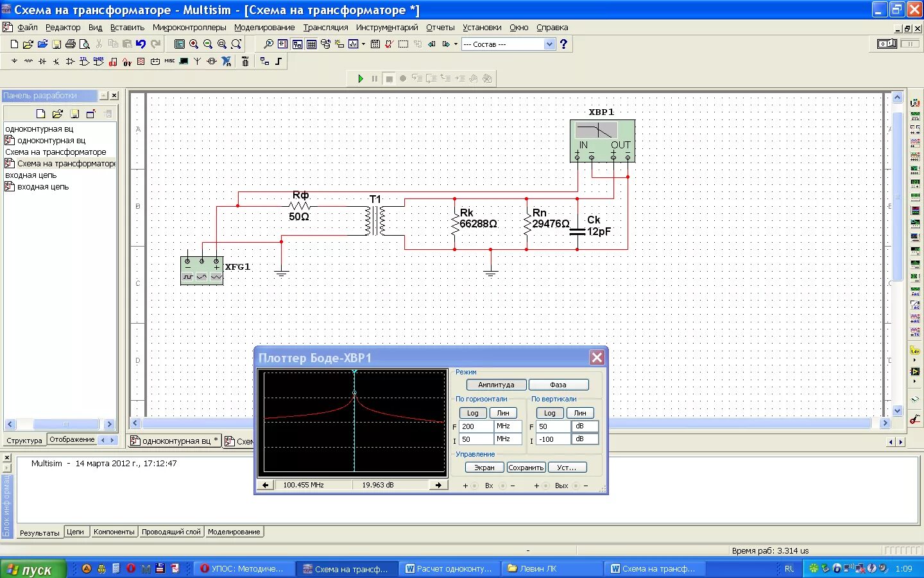Image resolution: width=924 pixels, height=578 pixels.
Task: Open the Basic components resistor icon
Action: tap(28, 62)
